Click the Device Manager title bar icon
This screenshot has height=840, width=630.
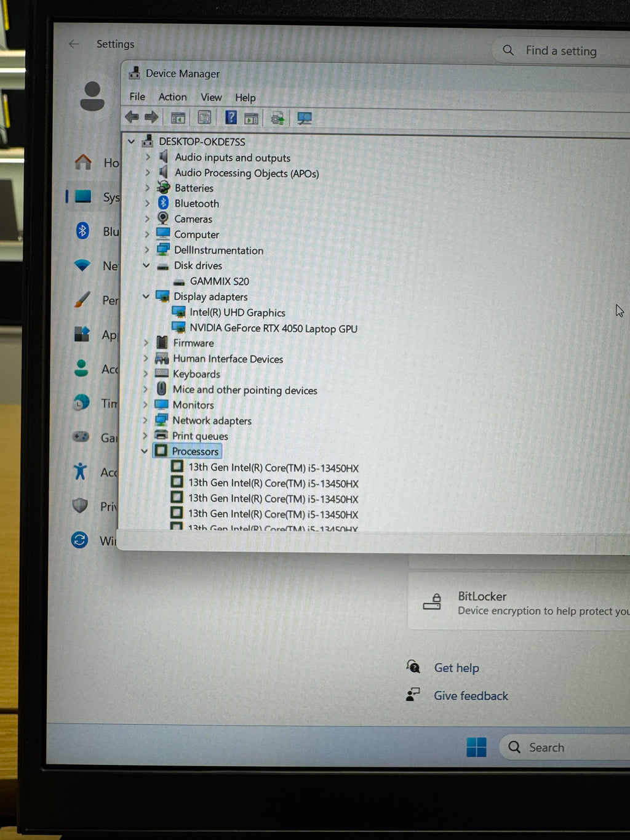[134, 73]
